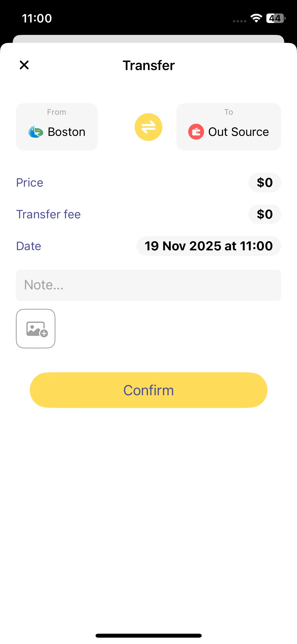This screenshot has height=644, width=297.
Task: Tap the Date label
Action: (x=29, y=246)
